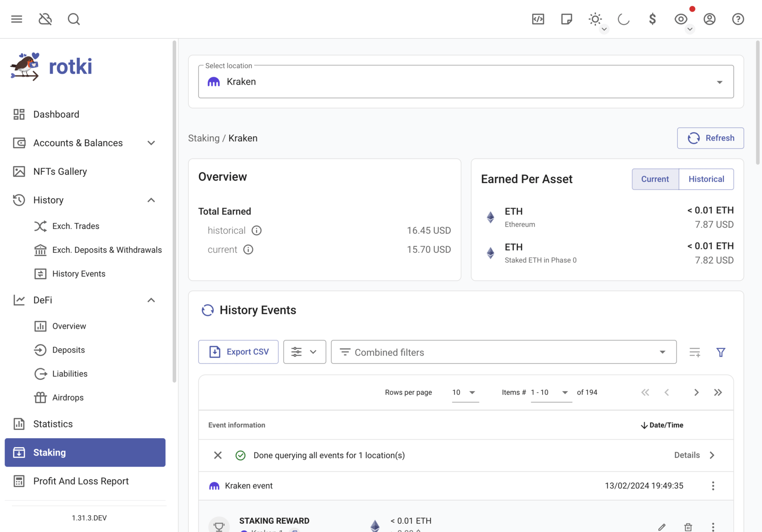
Task: Select the Historical toggle tab
Action: click(x=707, y=179)
